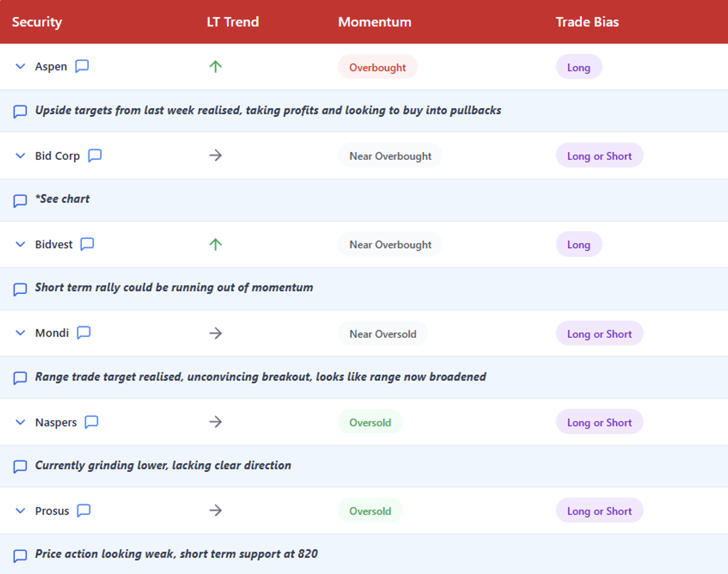Toggle the Mondi row chevron
The width and height of the screenshot is (728, 574).
[20, 333]
